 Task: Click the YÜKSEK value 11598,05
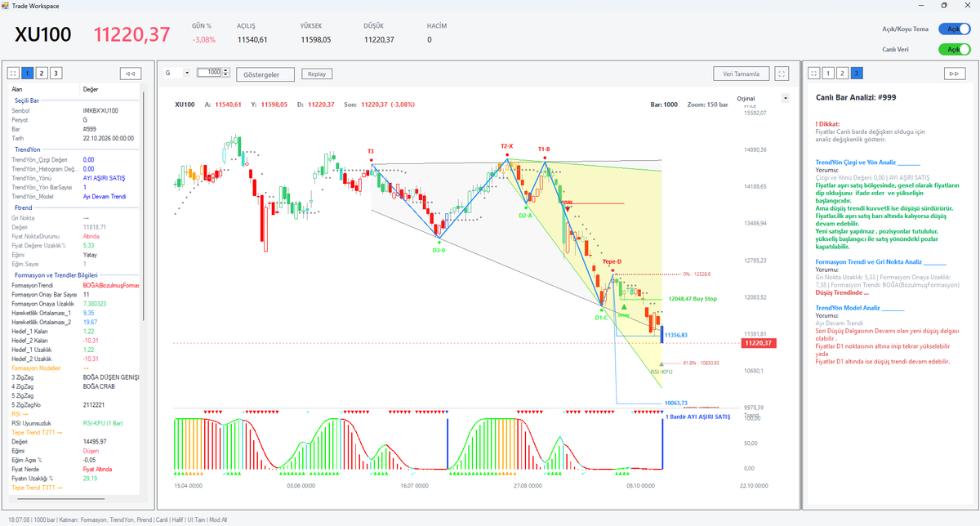click(x=316, y=39)
